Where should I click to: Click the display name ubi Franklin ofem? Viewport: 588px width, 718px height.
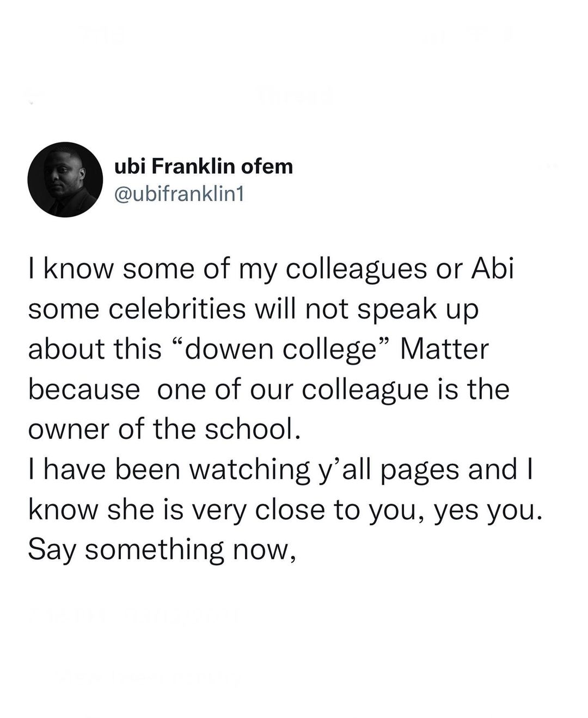204,166
